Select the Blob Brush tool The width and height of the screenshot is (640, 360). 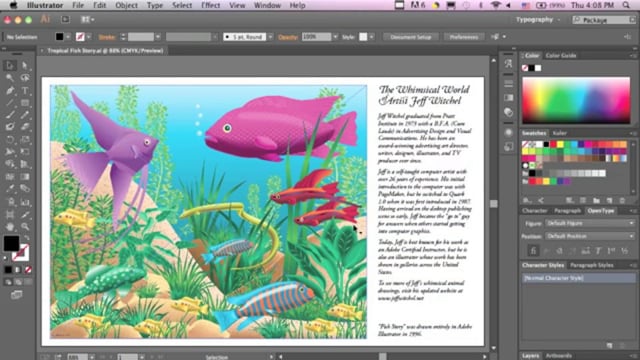[x=10, y=127]
